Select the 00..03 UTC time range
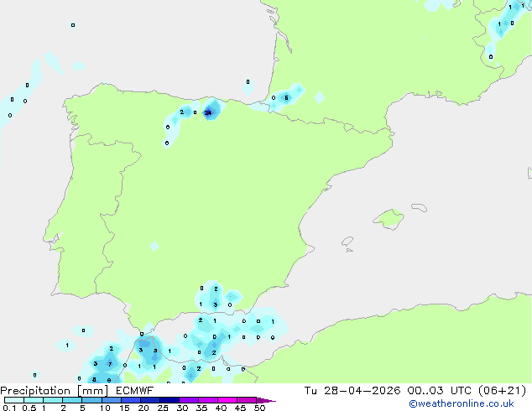The image size is (532, 411). point(440,391)
